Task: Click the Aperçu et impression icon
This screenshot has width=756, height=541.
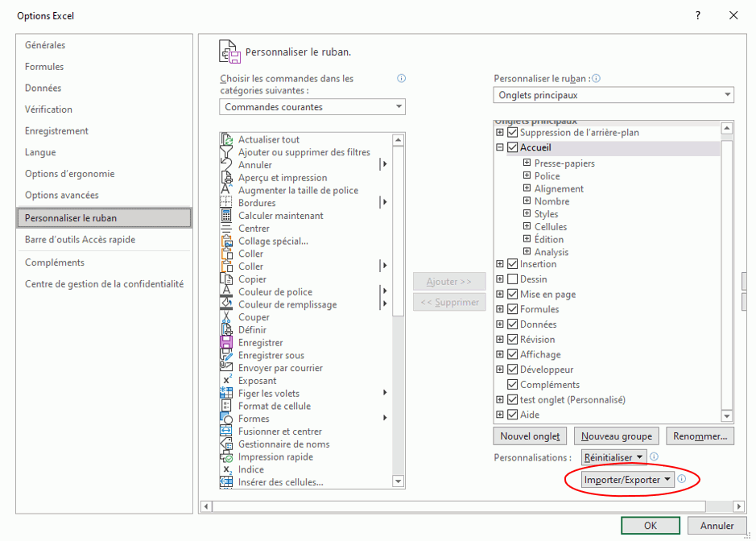Action: (226, 177)
